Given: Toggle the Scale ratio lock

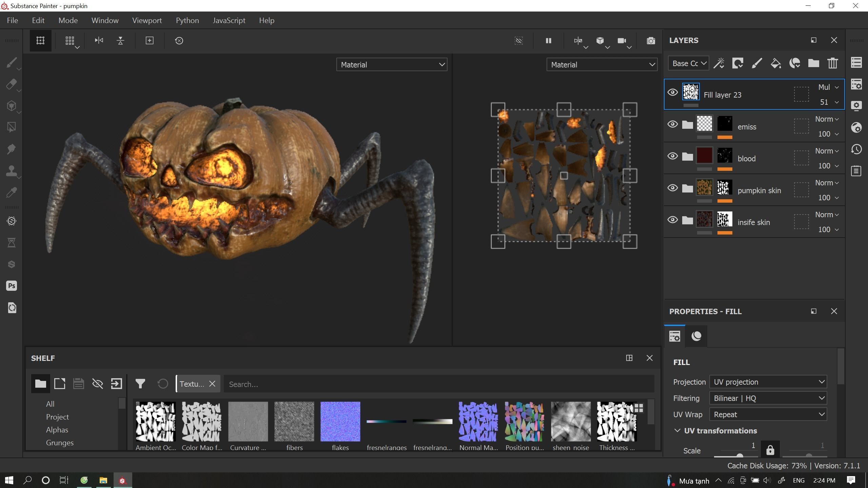Looking at the screenshot, I should tap(770, 449).
